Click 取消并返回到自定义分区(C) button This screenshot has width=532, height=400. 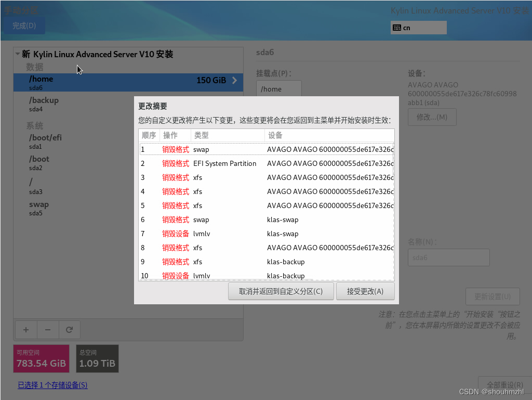click(281, 291)
